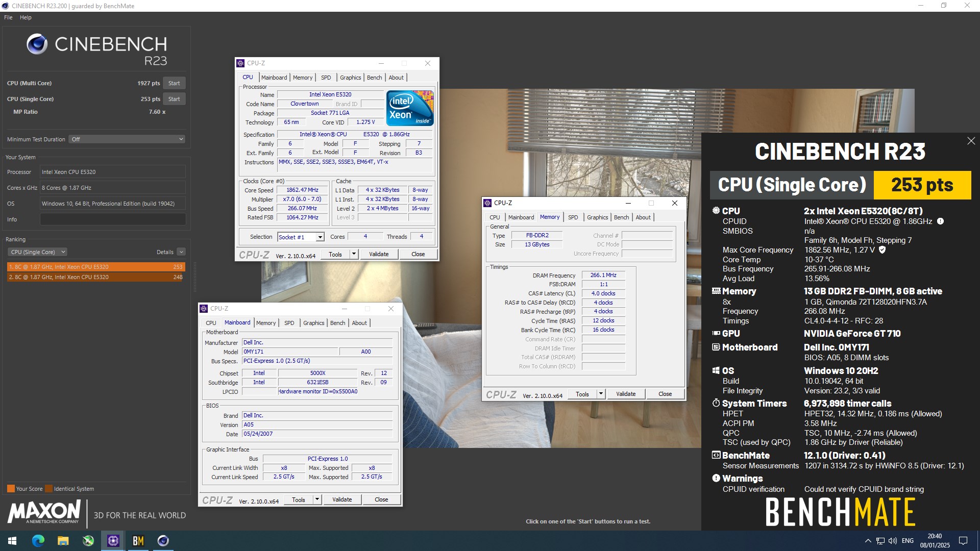Viewport: 980px width, 551px height.
Task: Open File Explorer from the taskbar
Action: click(63, 541)
